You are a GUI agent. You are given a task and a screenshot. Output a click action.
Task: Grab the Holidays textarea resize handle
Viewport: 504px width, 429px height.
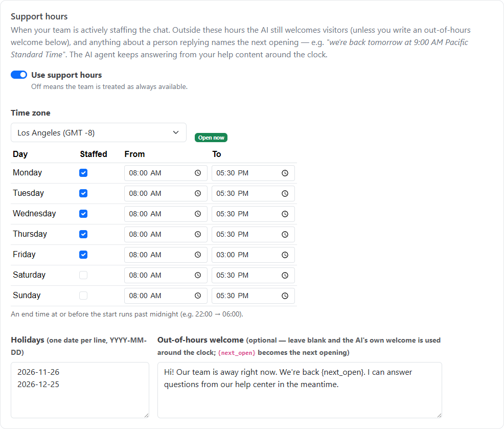[x=147, y=416]
